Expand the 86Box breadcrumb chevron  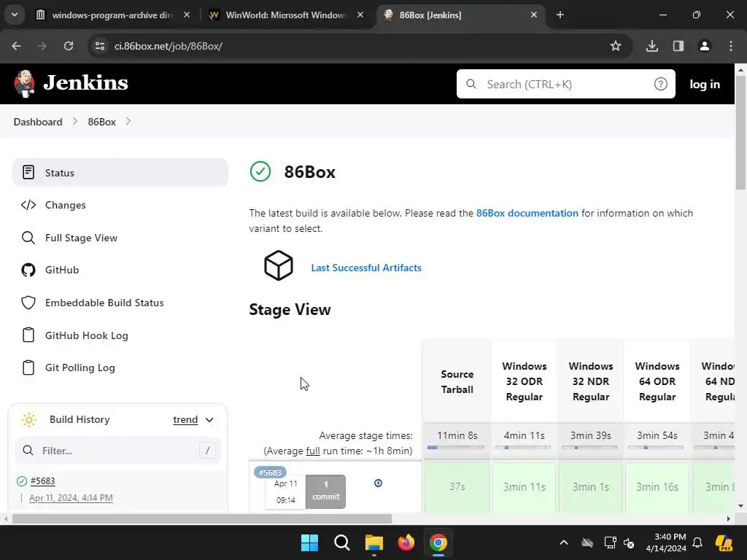click(x=128, y=122)
